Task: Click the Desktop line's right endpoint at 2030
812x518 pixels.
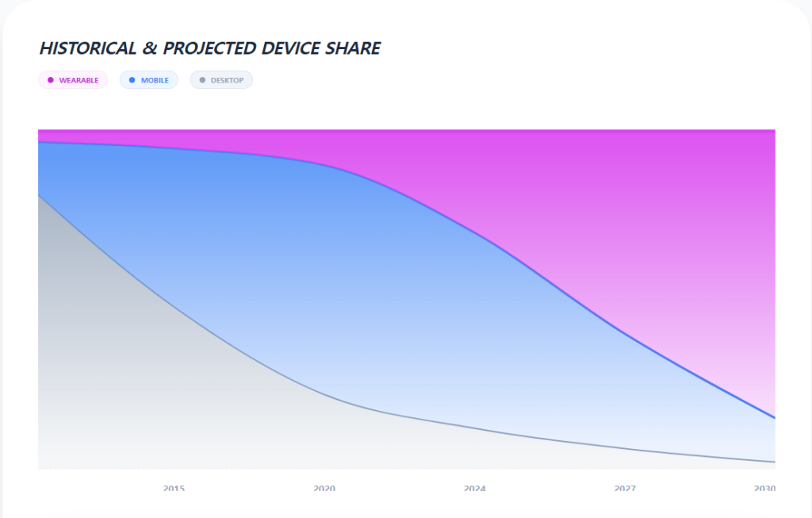Action: coord(774,462)
